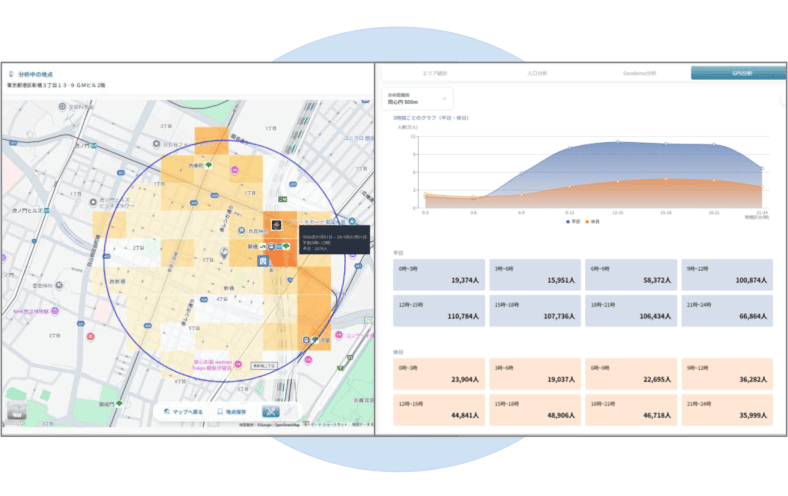Click the dark square store icon on orange tile
This screenshot has width=788, height=496.
coord(276,225)
